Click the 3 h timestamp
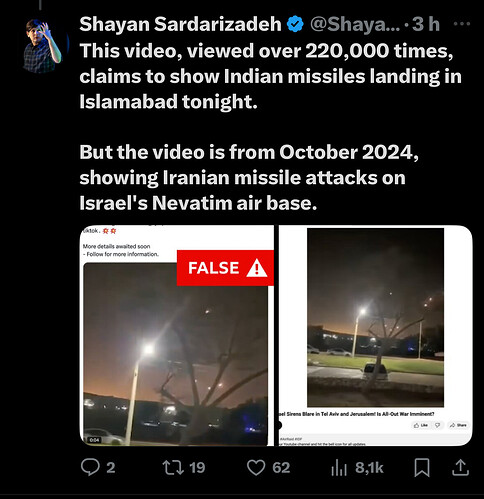 point(426,24)
